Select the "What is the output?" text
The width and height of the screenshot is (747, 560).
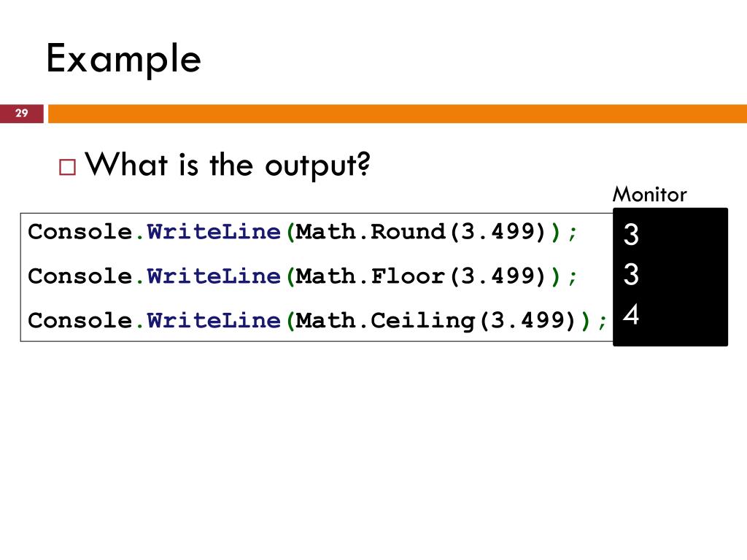click(x=228, y=165)
